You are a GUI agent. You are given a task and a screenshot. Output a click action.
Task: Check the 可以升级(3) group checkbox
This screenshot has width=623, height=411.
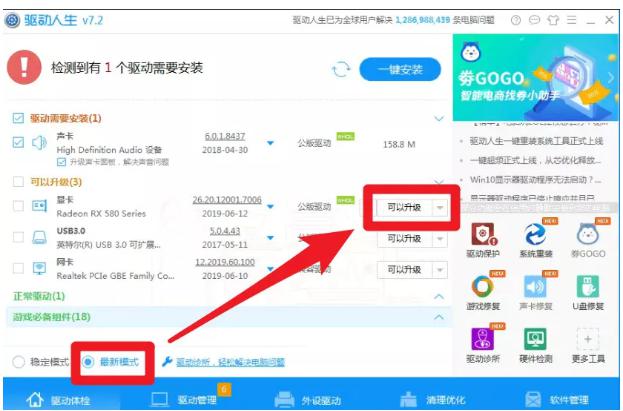18,182
